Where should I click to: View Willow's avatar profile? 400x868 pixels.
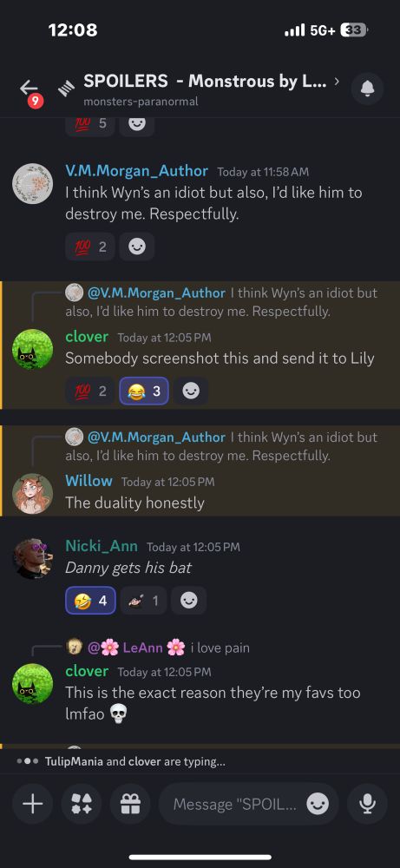(x=33, y=493)
